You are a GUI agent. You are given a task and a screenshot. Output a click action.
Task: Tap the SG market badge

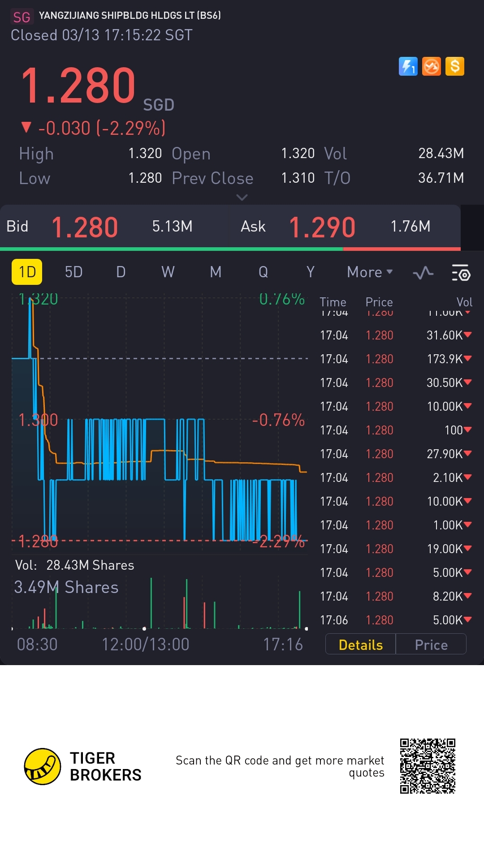[x=22, y=17]
